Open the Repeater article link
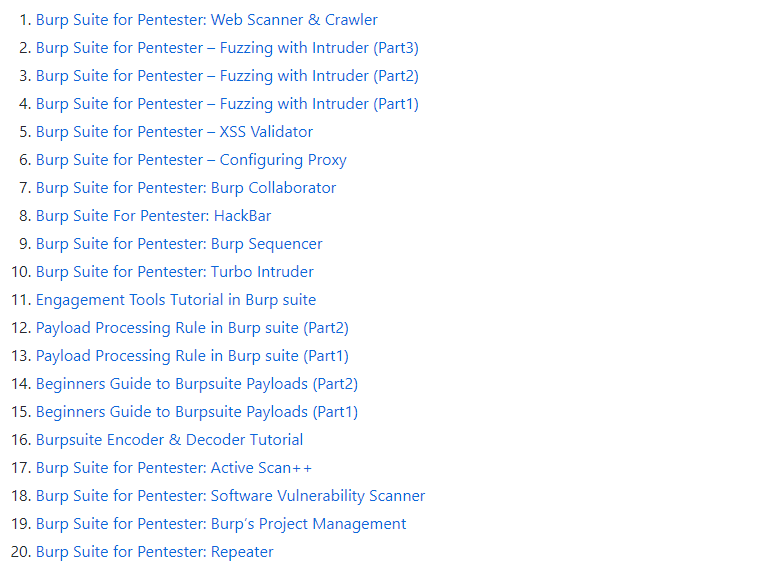This screenshot has height=580, width=762. 155,552
